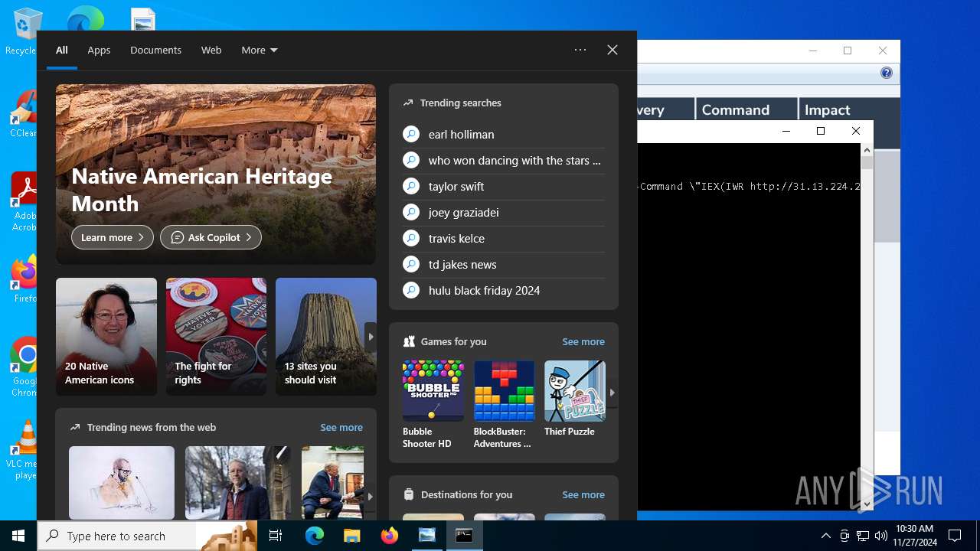Click the console window scrollbar up arrow
The width and height of the screenshot is (980, 551).
867,150
